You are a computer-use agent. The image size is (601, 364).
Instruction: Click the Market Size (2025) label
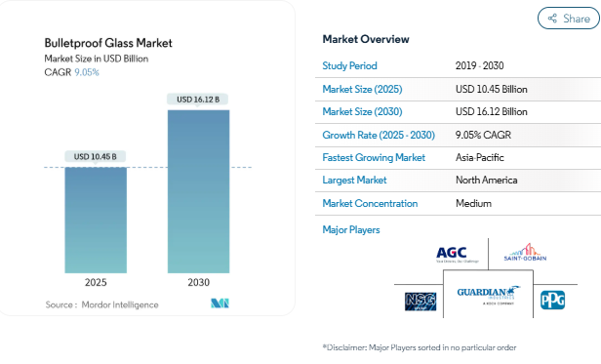[362, 89]
